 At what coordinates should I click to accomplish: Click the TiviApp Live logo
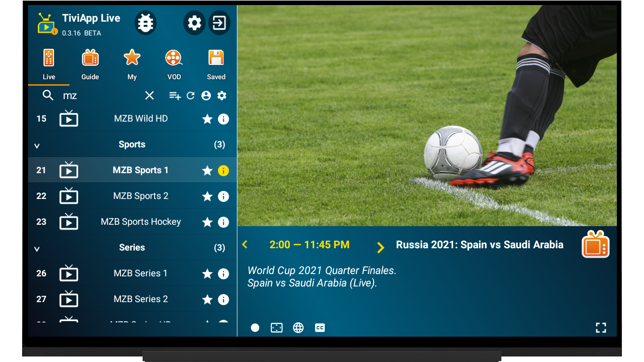pyautogui.click(x=47, y=24)
